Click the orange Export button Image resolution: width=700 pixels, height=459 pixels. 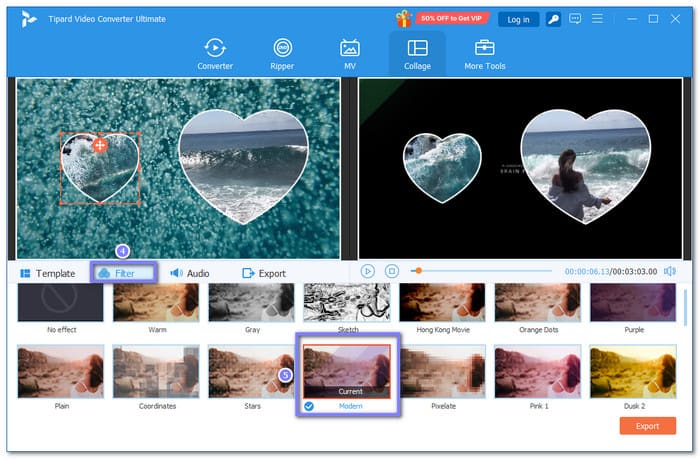tap(647, 425)
